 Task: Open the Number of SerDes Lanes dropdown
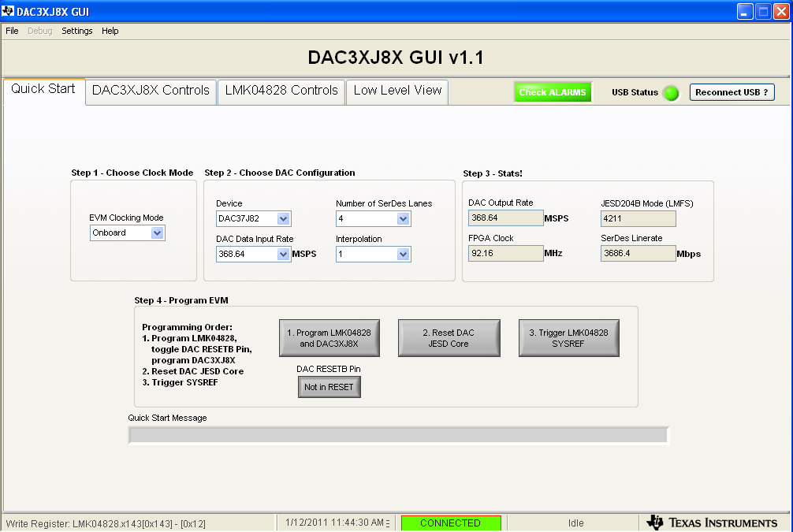click(373, 218)
